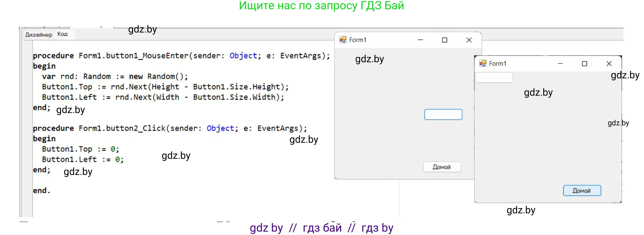
Task: Click the app icon of the left Form1 window
Action: tap(342, 40)
